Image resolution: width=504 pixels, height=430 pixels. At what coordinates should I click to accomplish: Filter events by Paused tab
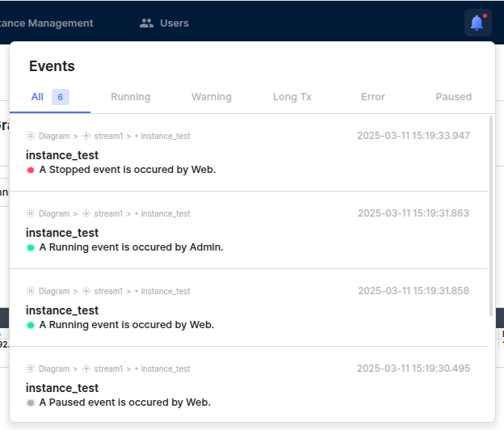point(453,97)
